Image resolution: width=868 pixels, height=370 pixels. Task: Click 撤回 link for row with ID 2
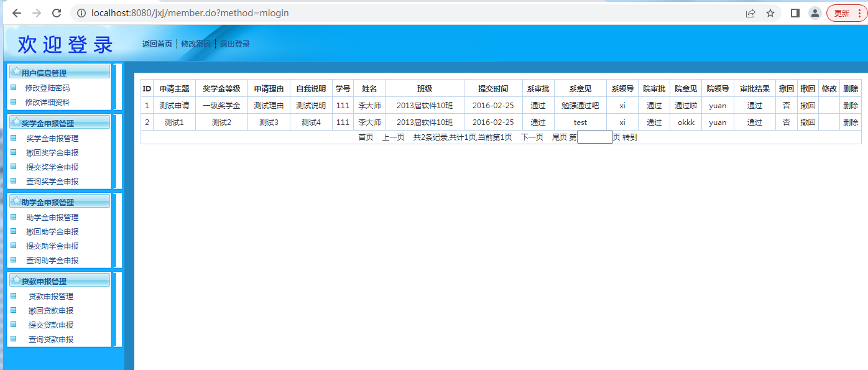(808, 123)
